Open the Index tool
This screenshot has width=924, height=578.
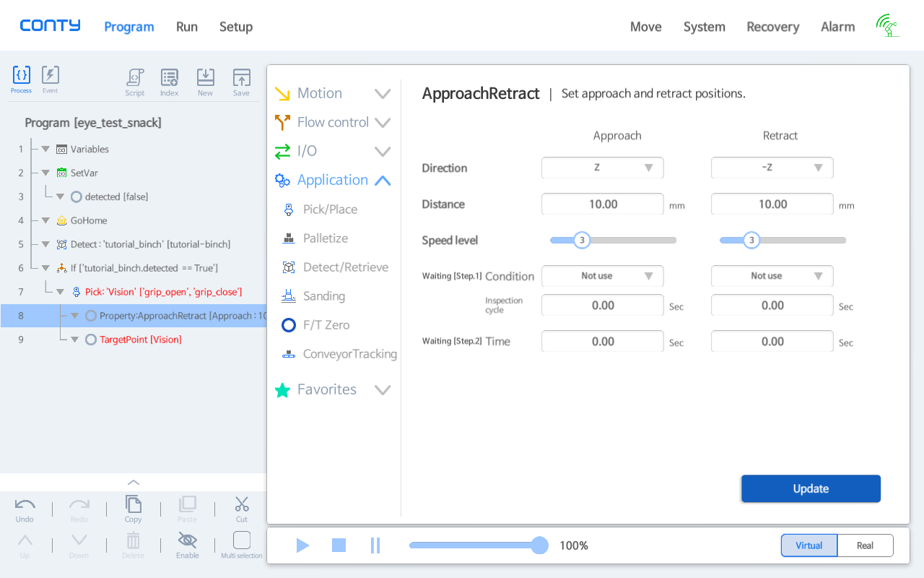pyautogui.click(x=170, y=82)
